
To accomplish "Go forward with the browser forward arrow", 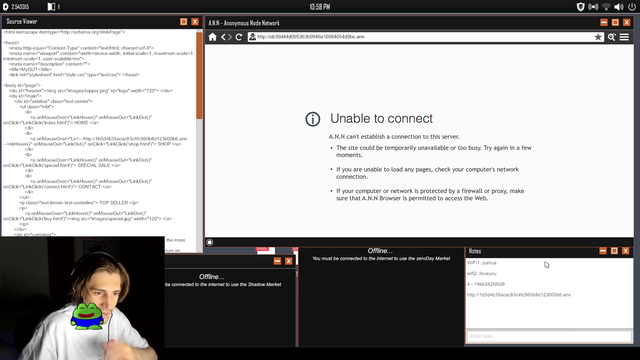I will 229,37.
